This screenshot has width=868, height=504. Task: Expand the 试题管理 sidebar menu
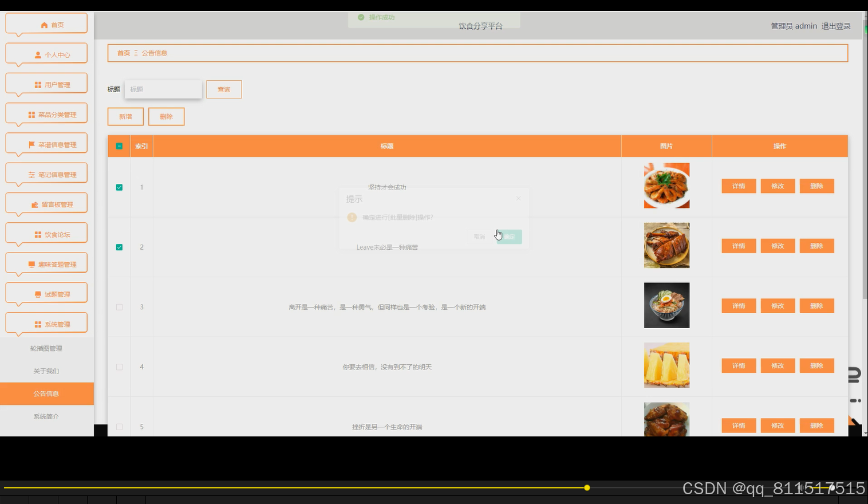46,294
